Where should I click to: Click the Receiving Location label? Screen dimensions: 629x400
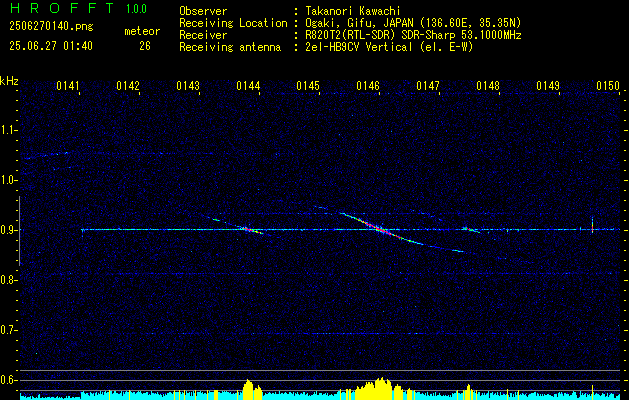(x=233, y=24)
